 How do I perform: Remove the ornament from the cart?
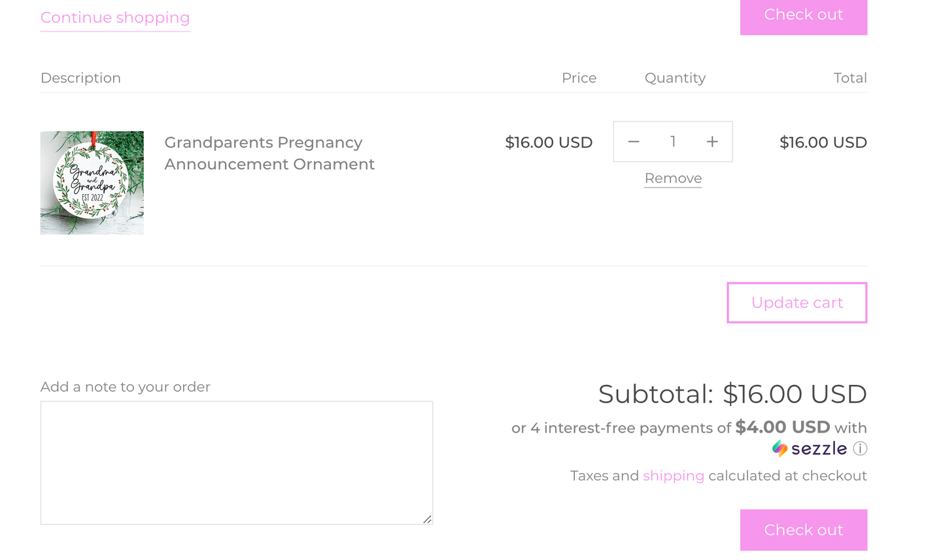coord(673,178)
